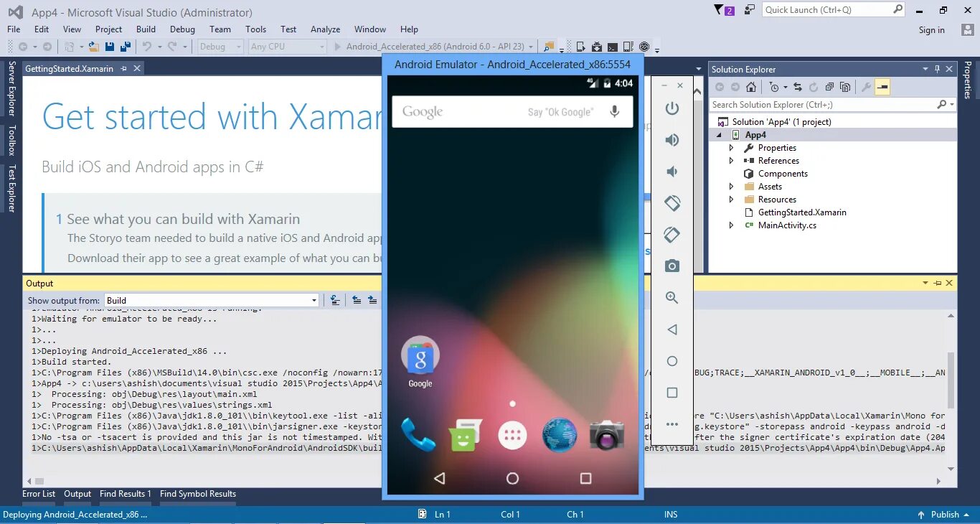Image resolution: width=980 pixels, height=524 pixels.
Task: Click Save All toolbar icon
Action: point(126,47)
